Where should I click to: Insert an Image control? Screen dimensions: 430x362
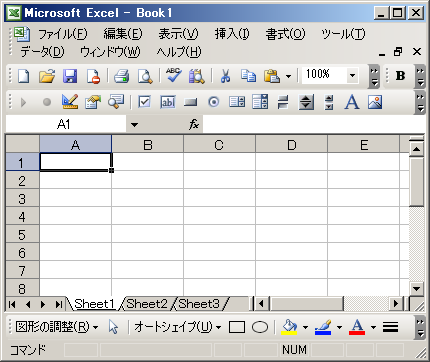click(375, 102)
